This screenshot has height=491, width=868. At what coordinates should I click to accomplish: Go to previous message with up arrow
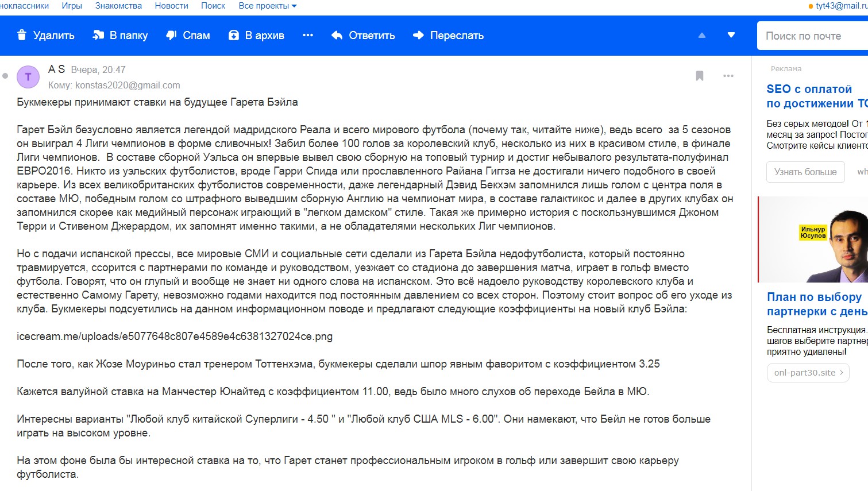(702, 36)
